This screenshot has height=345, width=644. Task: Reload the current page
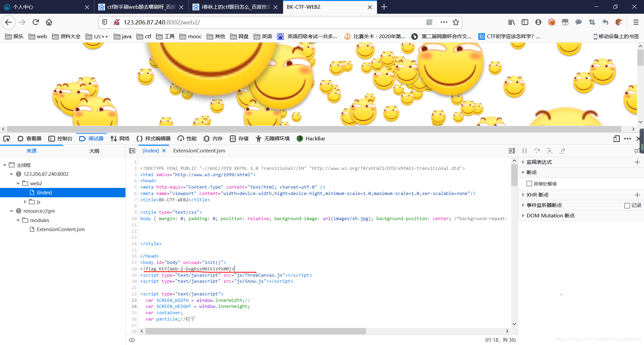tap(36, 22)
